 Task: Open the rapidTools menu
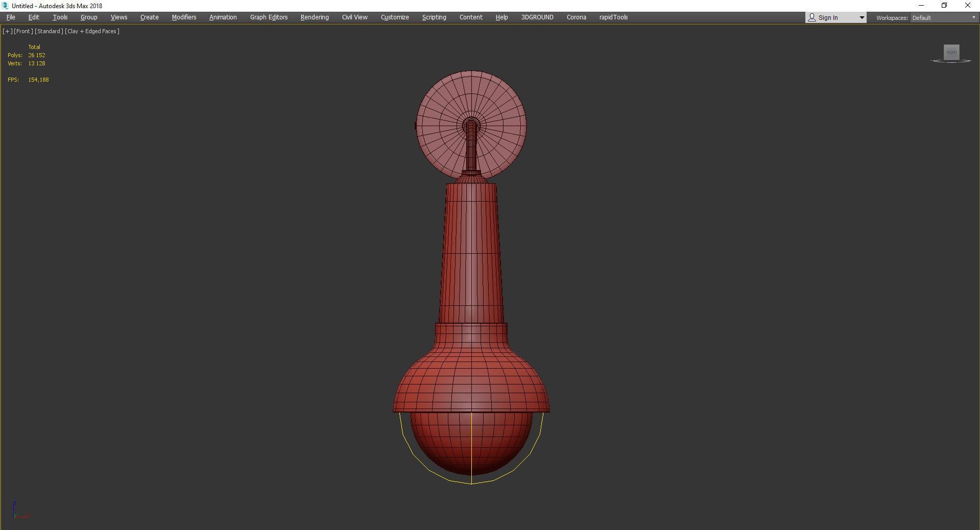tap(614, 17)
